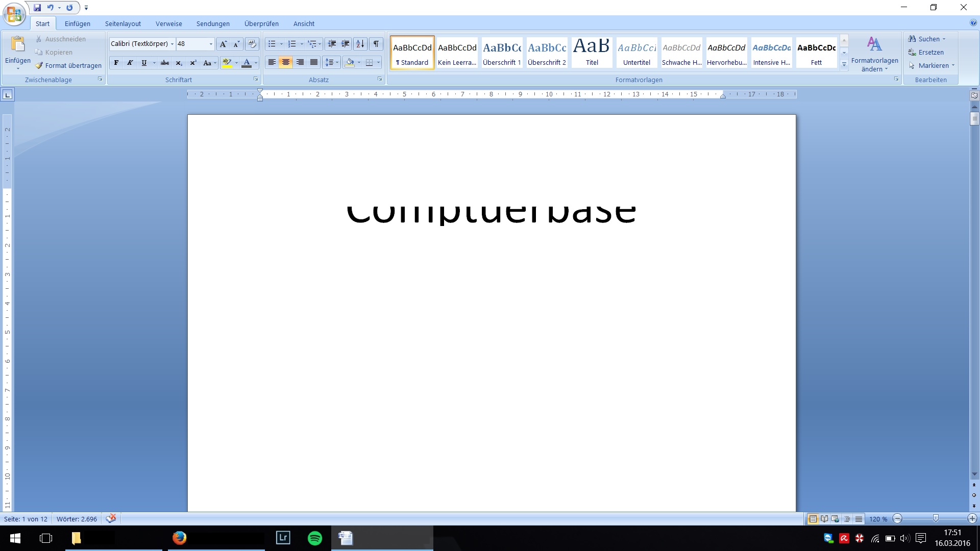Click the sort A-Z icon

tap(360, 44)
